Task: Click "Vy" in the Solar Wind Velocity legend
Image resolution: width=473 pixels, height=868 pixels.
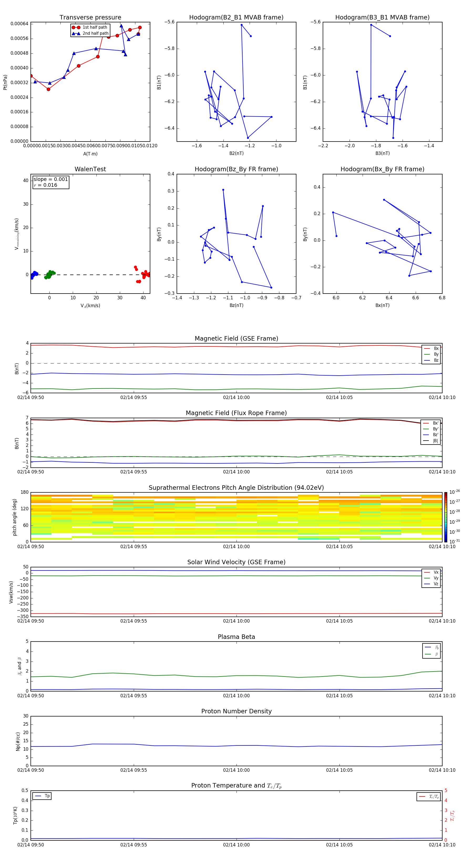Action: [436, 578]
